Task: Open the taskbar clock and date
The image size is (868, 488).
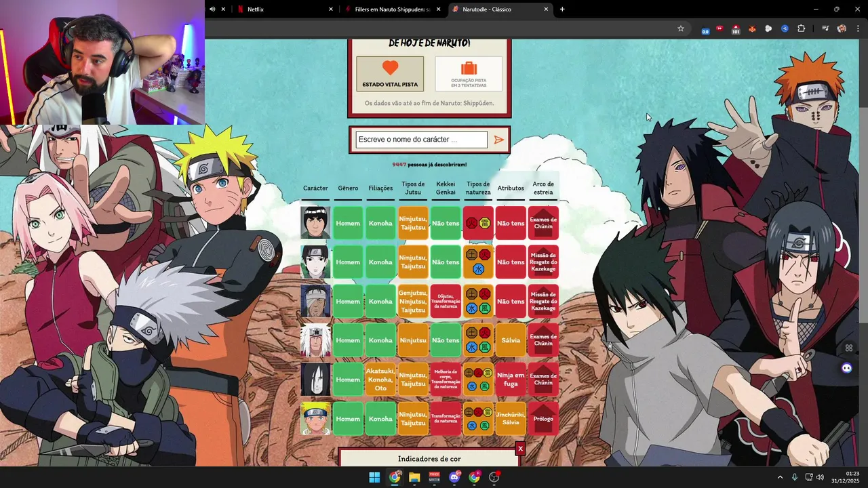Action: tap(846, 477)
